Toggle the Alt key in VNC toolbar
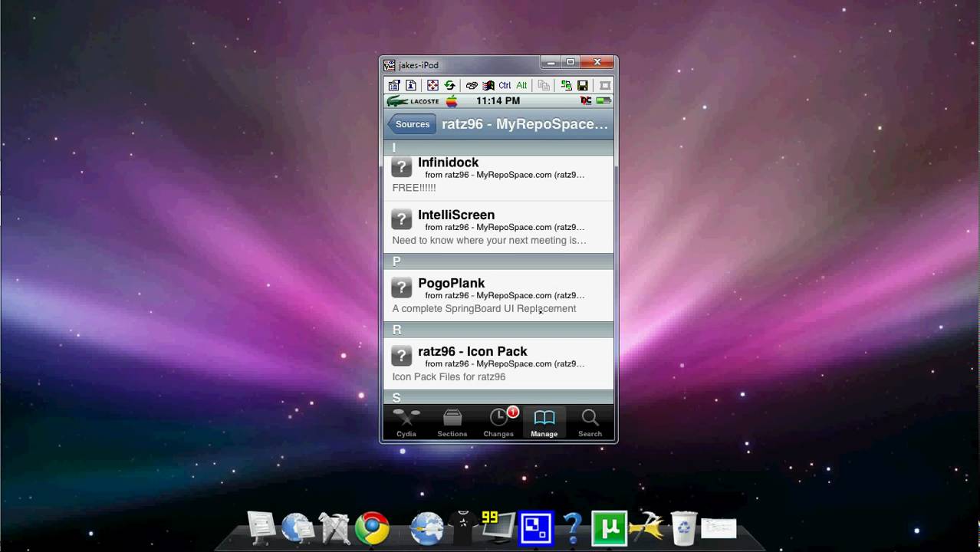This screenshot has width=980, height=552. click(521, 85)
